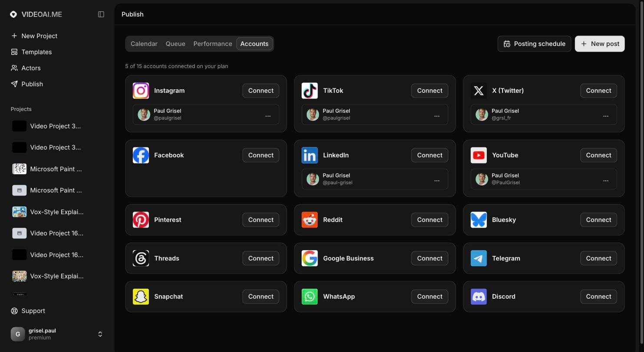Connect a YouTube account

598,155
